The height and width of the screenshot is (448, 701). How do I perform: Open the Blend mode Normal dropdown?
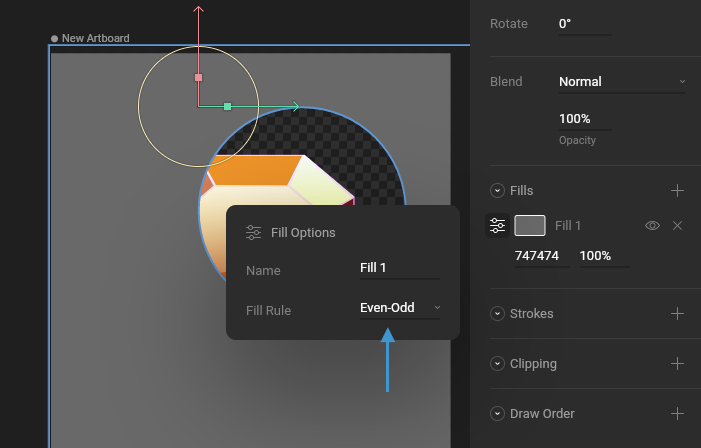coord(622,82)
